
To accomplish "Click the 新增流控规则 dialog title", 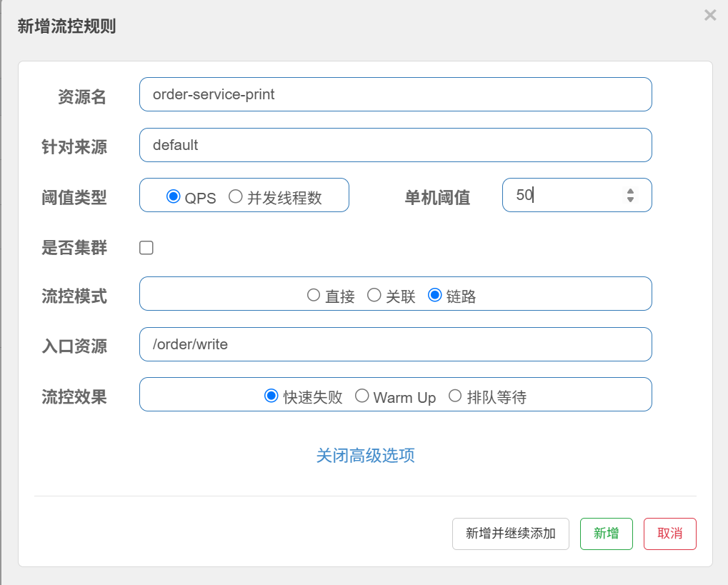I will [x=67, y=26].
